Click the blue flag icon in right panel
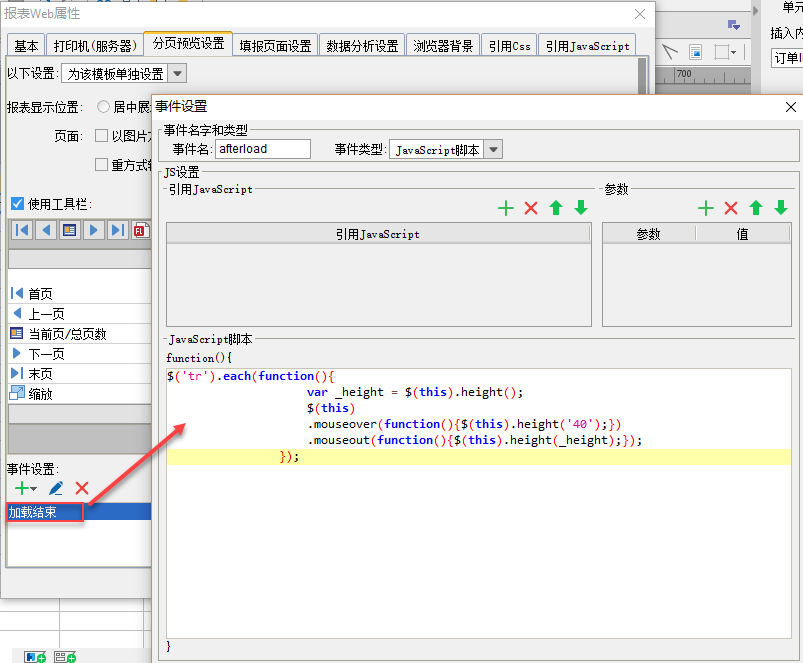The width and height of the screenshot is (803, 663). click(734, 25)
